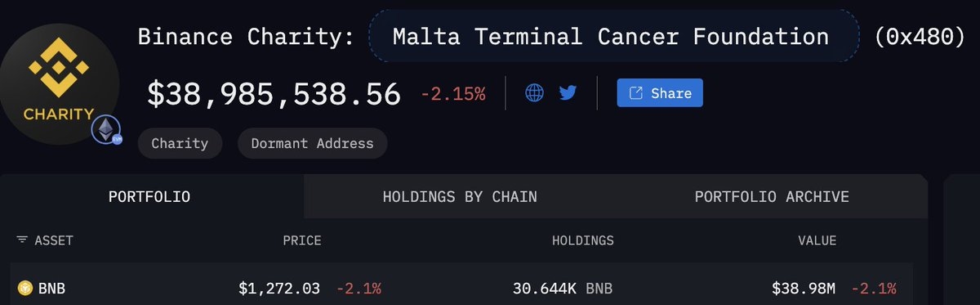This screenshot has width=980, height=305.
Task: Click the $38,985,538.56 total balance
Action: point(274,93)
